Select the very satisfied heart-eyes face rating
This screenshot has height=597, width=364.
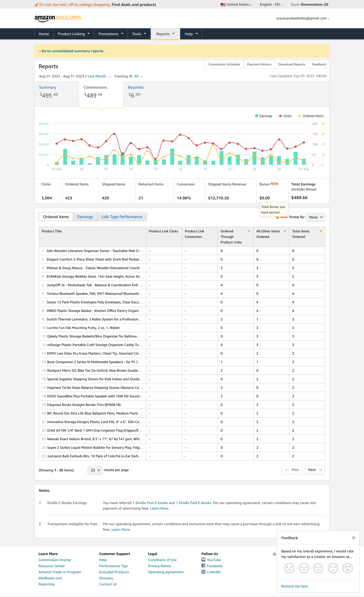click(x=348, y=568)
